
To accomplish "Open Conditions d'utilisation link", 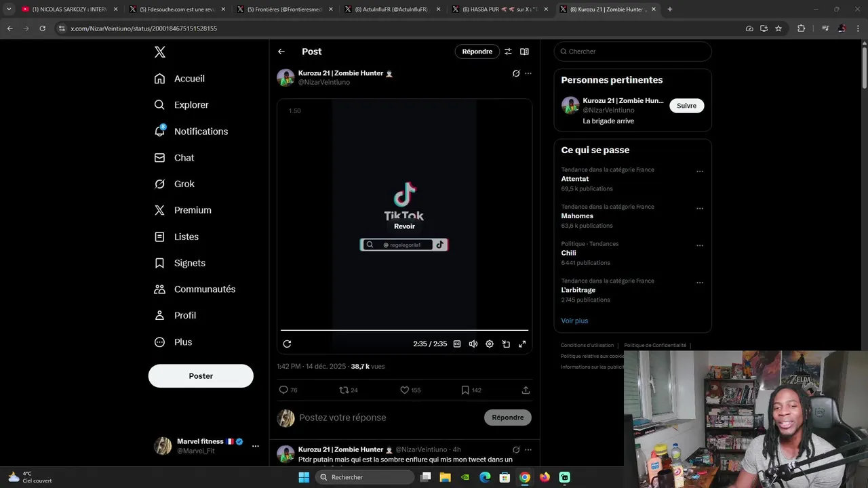I will pyautogui.click(x=587, y=346).
